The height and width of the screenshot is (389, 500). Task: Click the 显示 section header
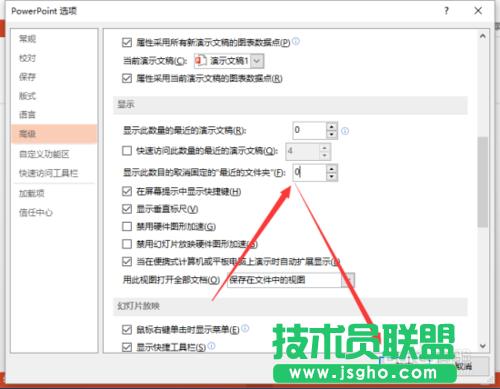coord(290,105)
